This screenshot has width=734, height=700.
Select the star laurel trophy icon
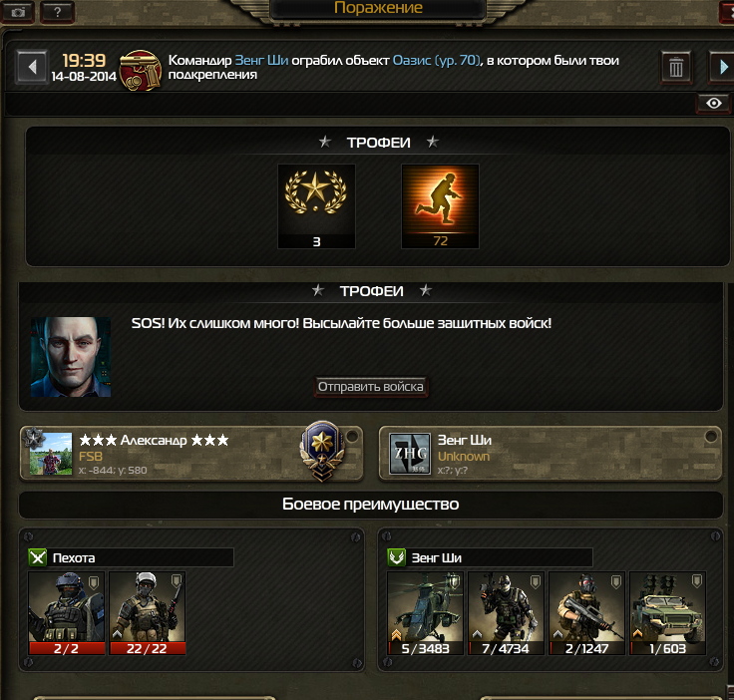click(316, 205)
